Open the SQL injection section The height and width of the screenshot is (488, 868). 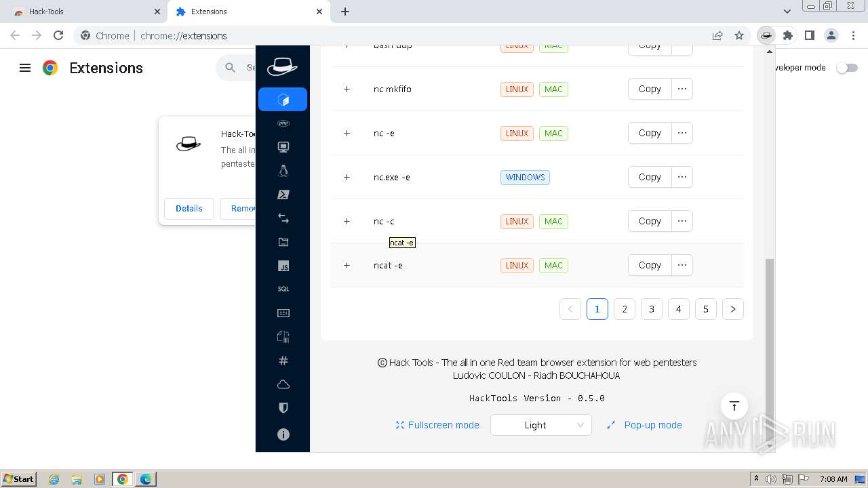point(283,289)
